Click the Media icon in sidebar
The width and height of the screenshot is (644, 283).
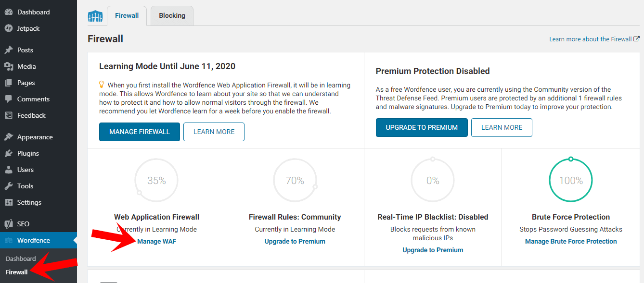8,66
